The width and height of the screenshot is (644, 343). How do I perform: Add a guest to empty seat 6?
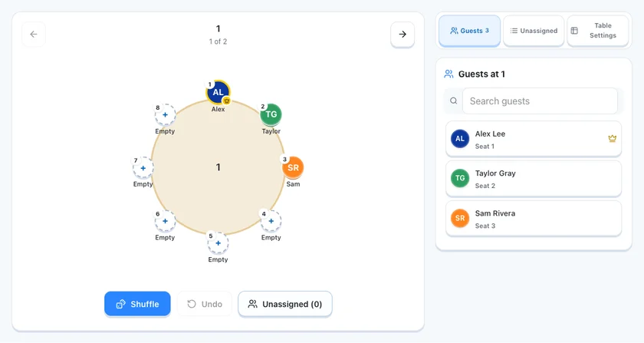pos(165,221)
